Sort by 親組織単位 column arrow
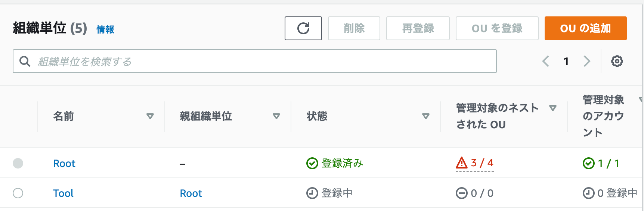 coord(276,116)
